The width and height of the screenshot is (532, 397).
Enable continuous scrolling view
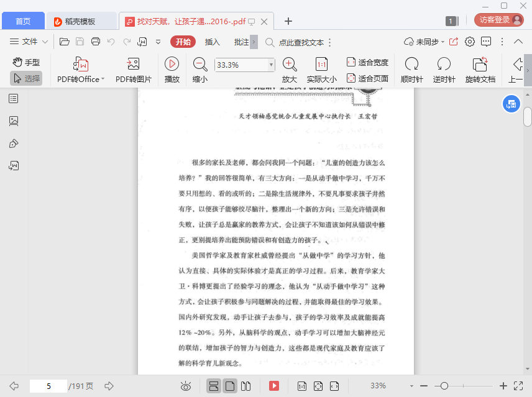(214, 386)
